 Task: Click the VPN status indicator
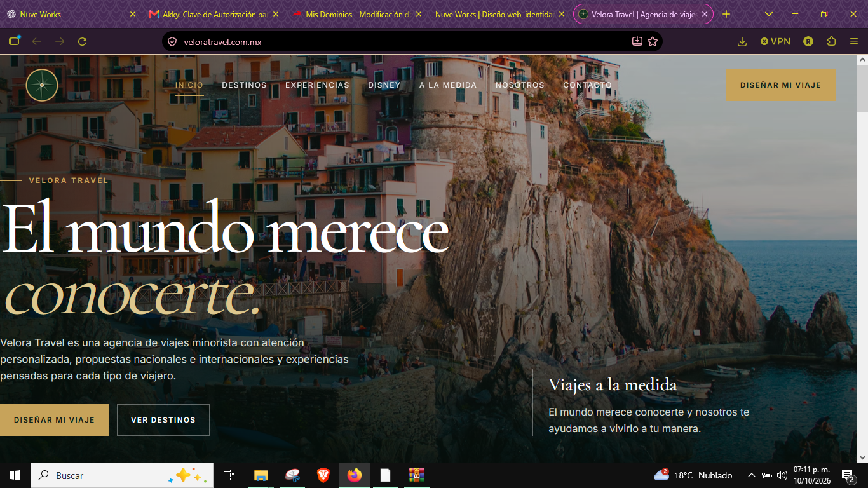[775, 41]
